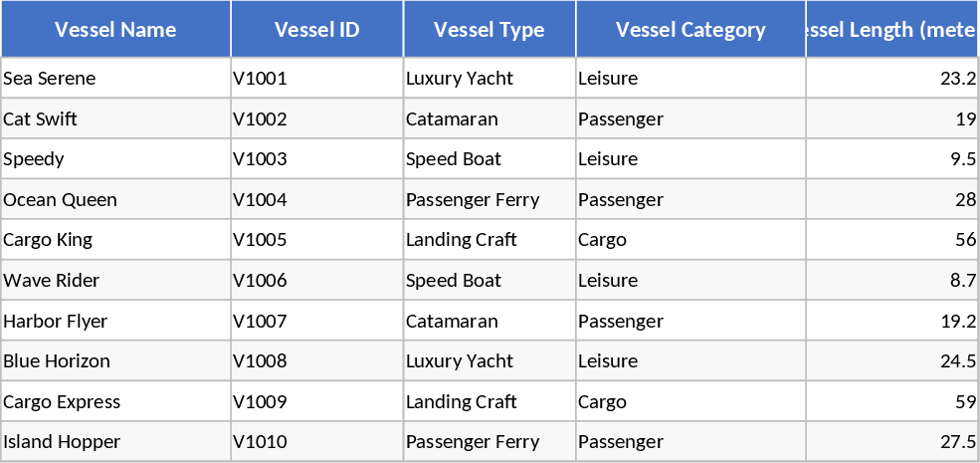Click the length value 27.5
This screenshot has width=980, height=463.
[957, 442]
